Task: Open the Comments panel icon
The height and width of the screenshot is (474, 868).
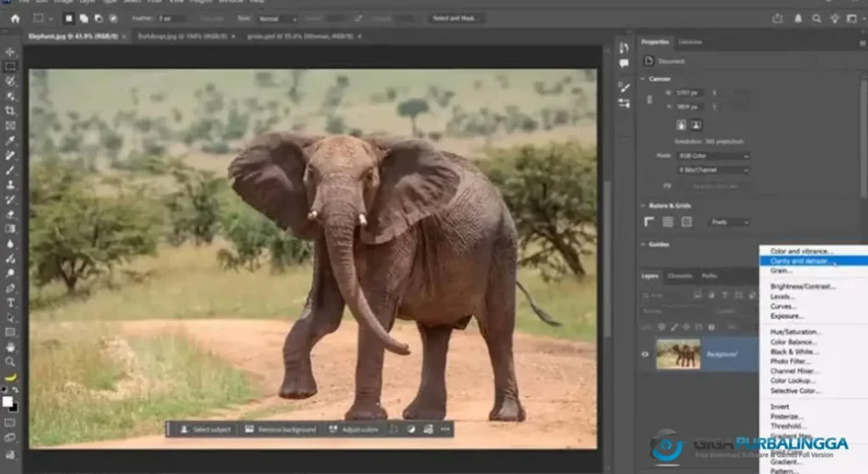Action: (624, 64)
